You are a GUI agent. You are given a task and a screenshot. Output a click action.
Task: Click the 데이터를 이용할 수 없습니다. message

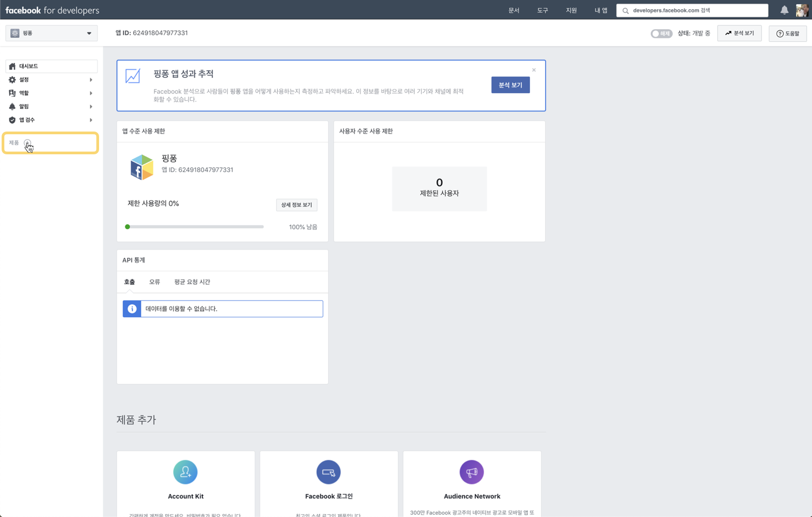(181, 309)
